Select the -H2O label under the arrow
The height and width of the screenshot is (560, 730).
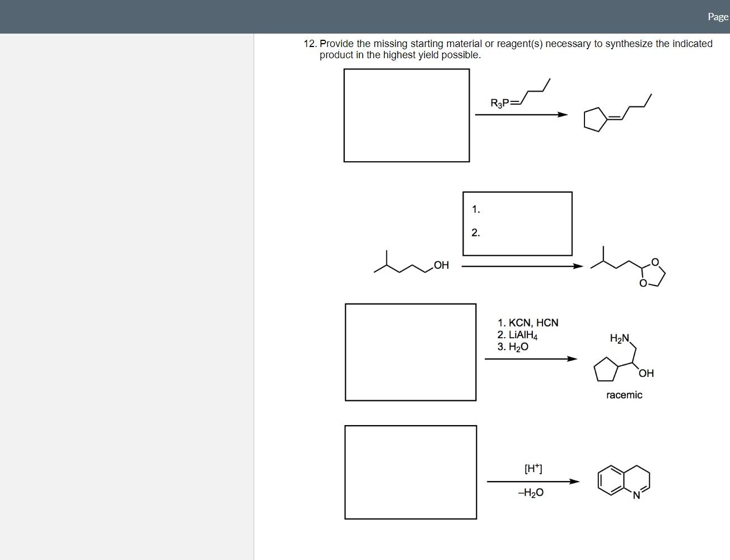tap(530, 492)
